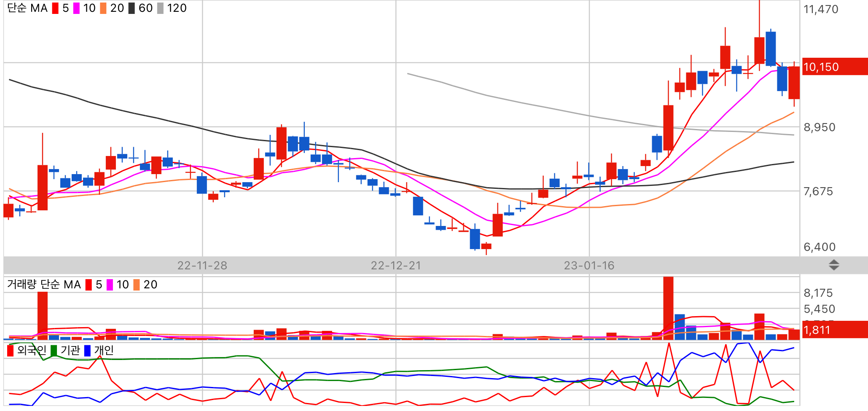The width and height of the screenshot is (868, 411).
Task: Click the 11,470 price axis label
Action: 821,9
